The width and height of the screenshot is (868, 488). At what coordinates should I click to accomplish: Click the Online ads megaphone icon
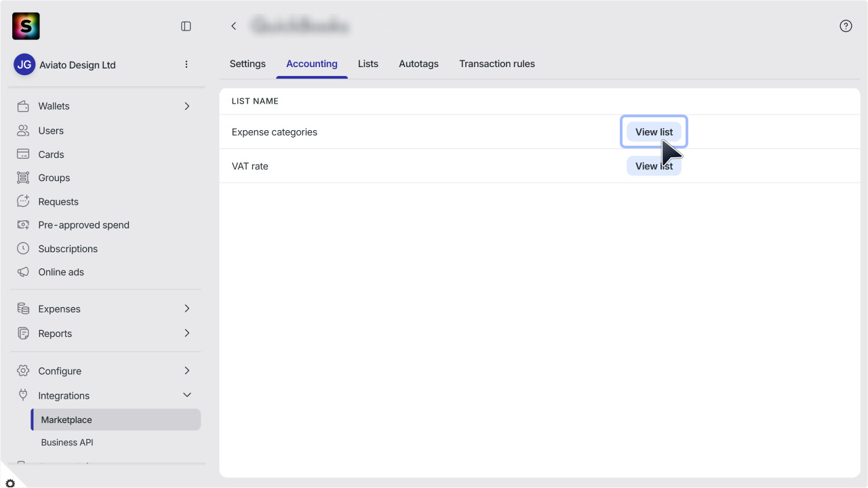click(x=23, y=272)
